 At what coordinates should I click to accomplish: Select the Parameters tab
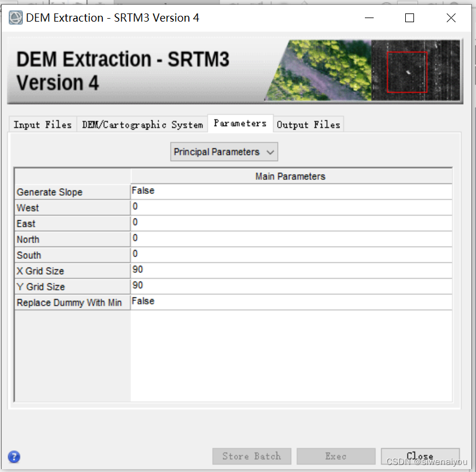tap(240, 123)
